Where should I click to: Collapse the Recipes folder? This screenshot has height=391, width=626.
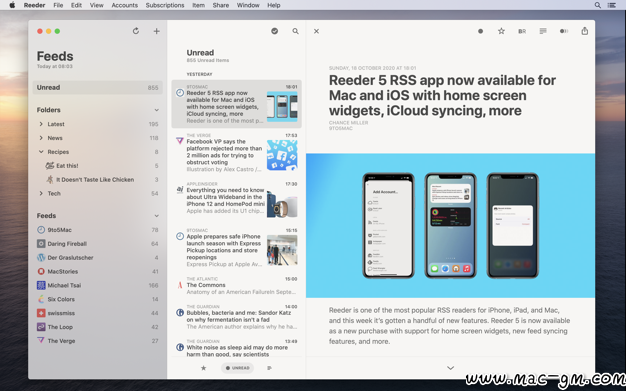(x=41, y=152)
